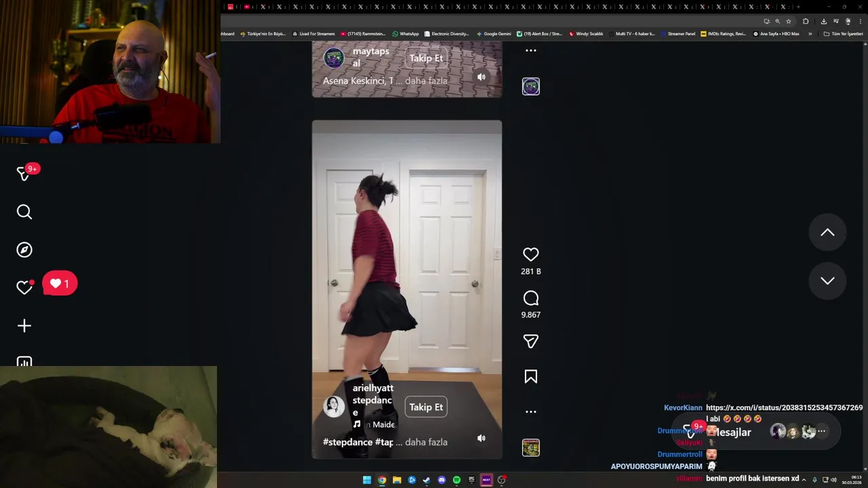Screen dimensions: 868x488
Task: Open the IMDb Ratings bookmark
Action: coord(724,34)
